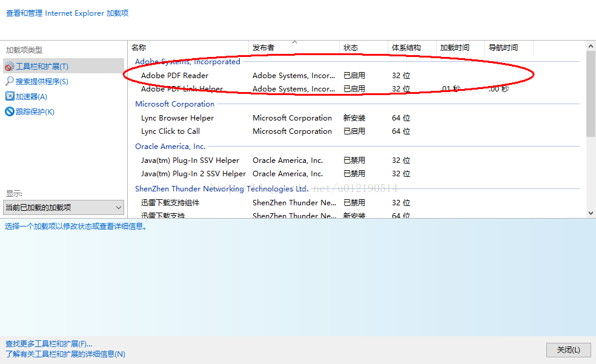The image size is (596, 364).
Task: Sort list by 加载时间 column header
Action: [x=460, y=47]
